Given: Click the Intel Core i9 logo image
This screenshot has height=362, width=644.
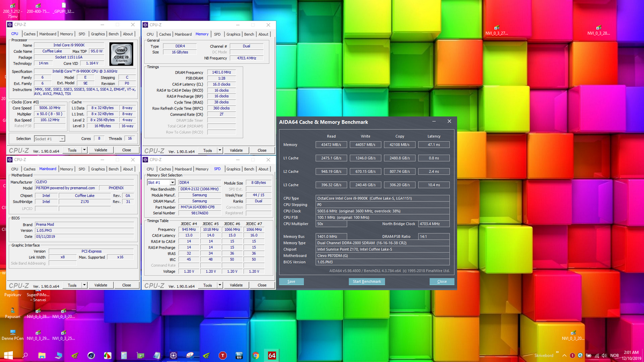Looking at the screenshot, I should (x=122, y=54).
